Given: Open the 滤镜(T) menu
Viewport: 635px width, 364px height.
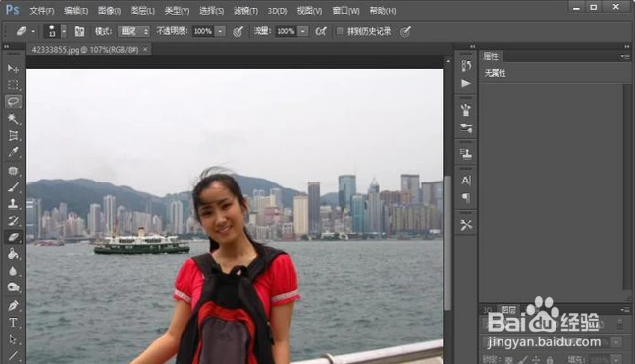Looking at the screenshot, I should click(x=245, y=11).
